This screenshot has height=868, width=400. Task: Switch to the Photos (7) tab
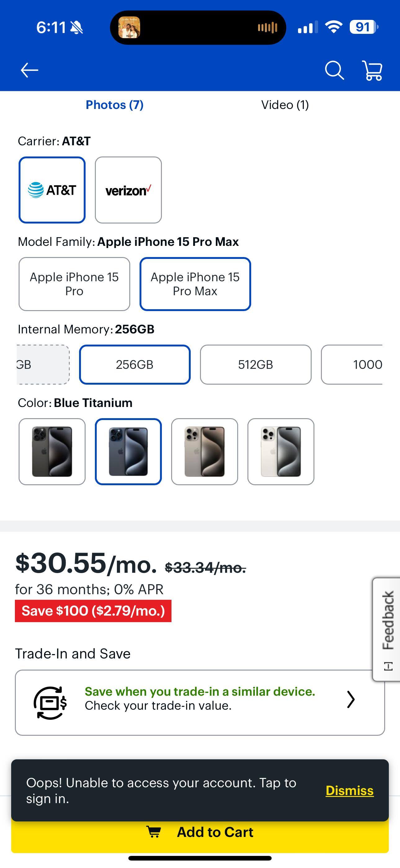[x=115, y=105]
